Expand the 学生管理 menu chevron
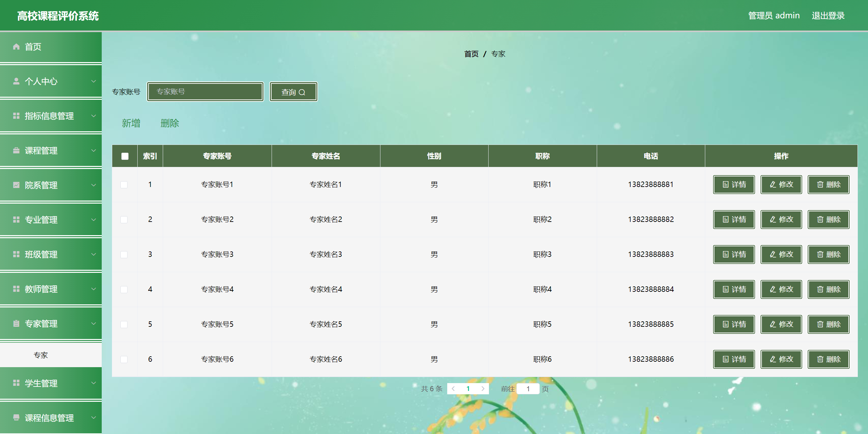The image size is (868, 434). pos(94,383)
